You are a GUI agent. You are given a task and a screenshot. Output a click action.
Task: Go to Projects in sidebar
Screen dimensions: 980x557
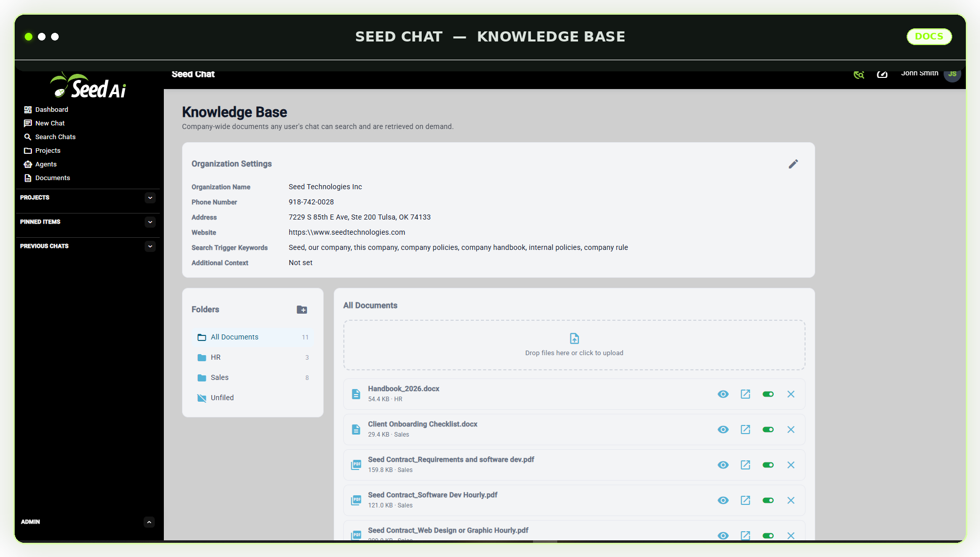pyautogui.click(x=42, y=150)
